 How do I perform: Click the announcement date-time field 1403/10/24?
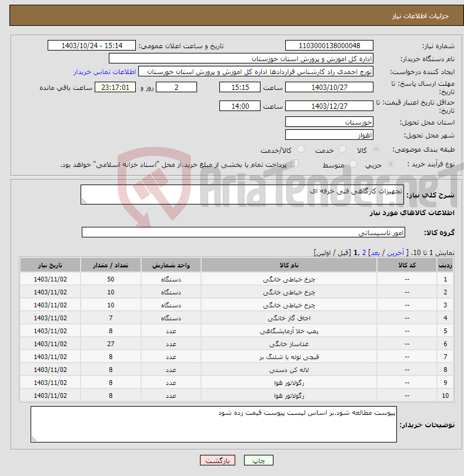coord(92,45)
